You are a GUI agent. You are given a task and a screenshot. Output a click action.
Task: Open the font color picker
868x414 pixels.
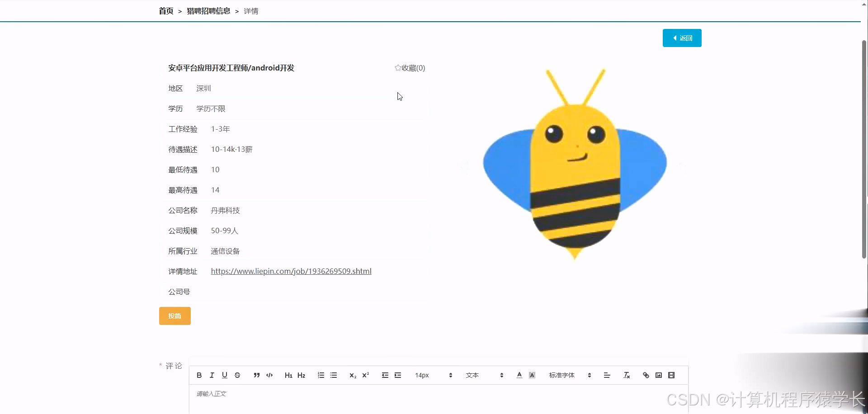[519, 375]
